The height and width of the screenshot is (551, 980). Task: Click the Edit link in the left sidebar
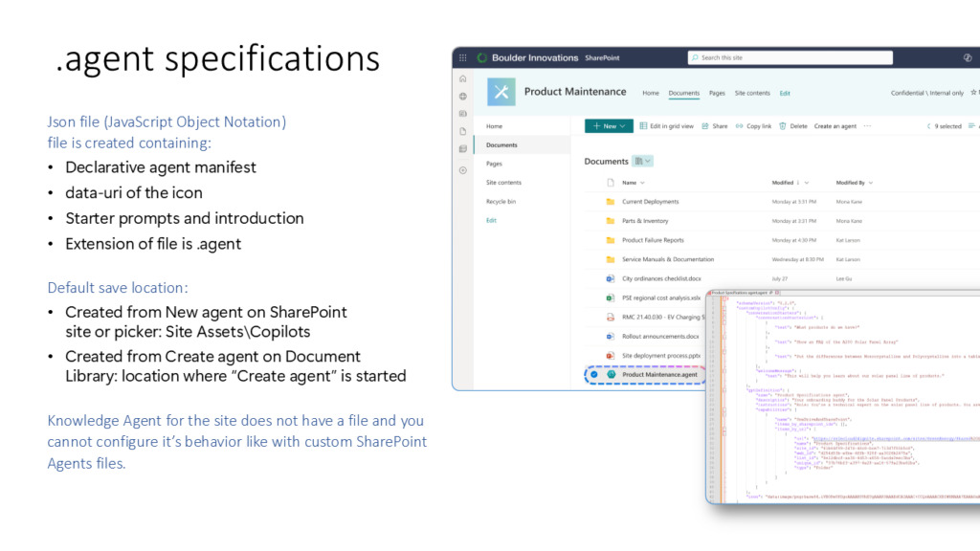(x=491, y=221)
